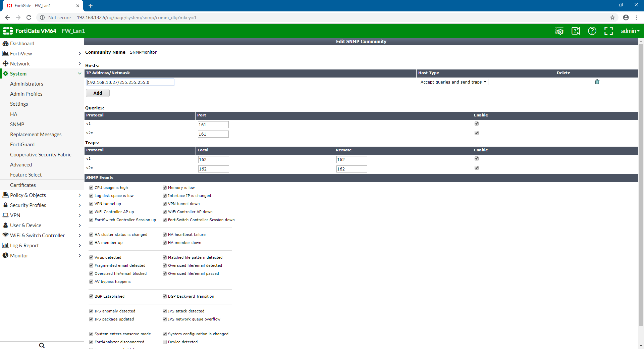644x349 pixels.
Task: Go back with browser back arrow
Action: (x=7, y=17)
